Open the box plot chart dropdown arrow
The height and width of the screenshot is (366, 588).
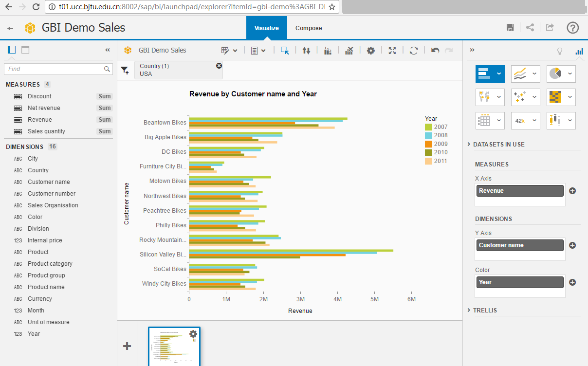(x=570, y=121)
